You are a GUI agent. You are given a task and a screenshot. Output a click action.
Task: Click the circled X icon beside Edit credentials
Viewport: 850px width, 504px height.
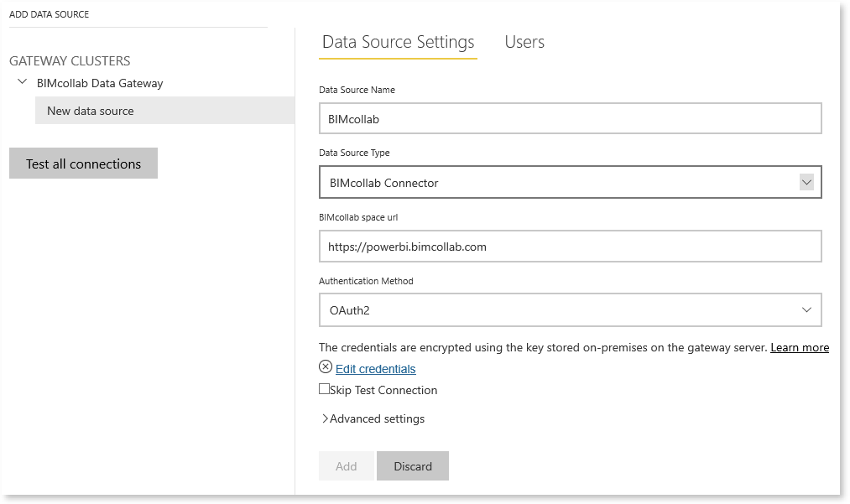[x=326, y=367]
